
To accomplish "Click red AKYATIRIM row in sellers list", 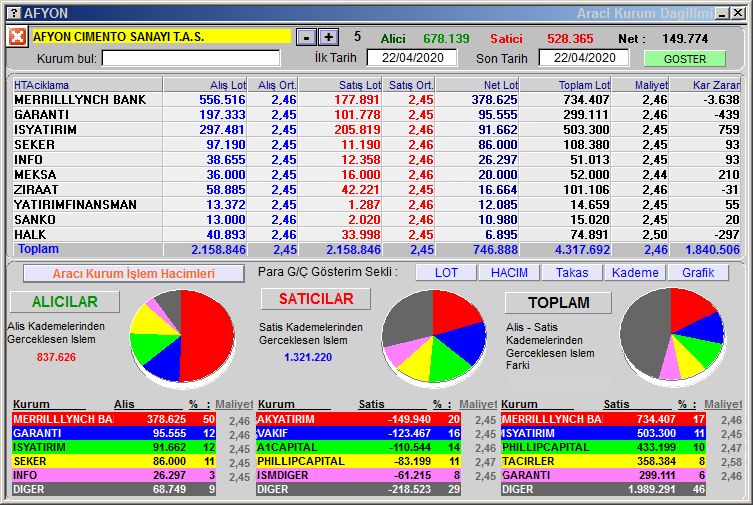I will (x=358, y=419).
